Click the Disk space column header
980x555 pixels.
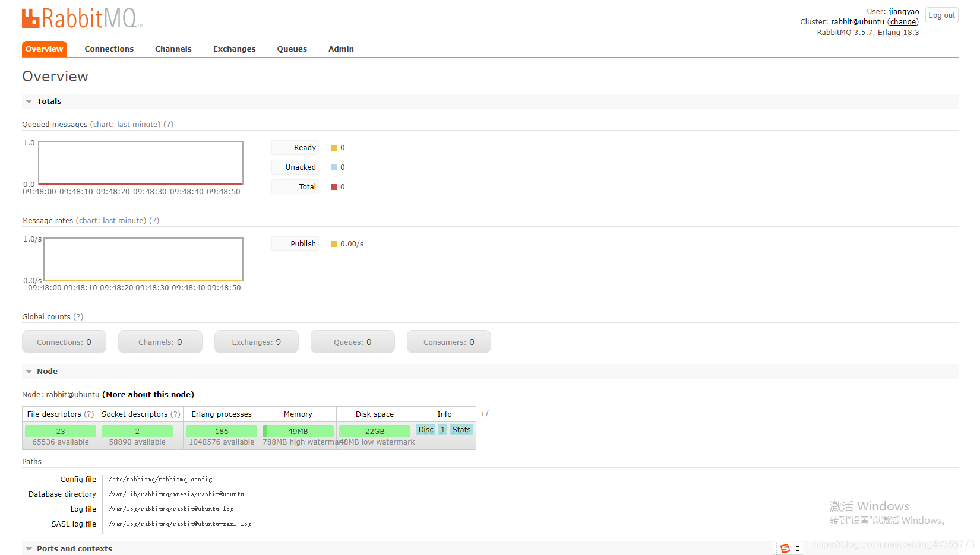coord(375,414)
